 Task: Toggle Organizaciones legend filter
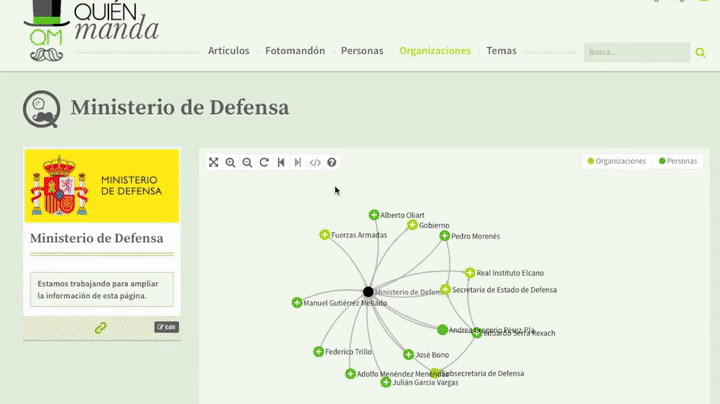[x=617, y=161]
